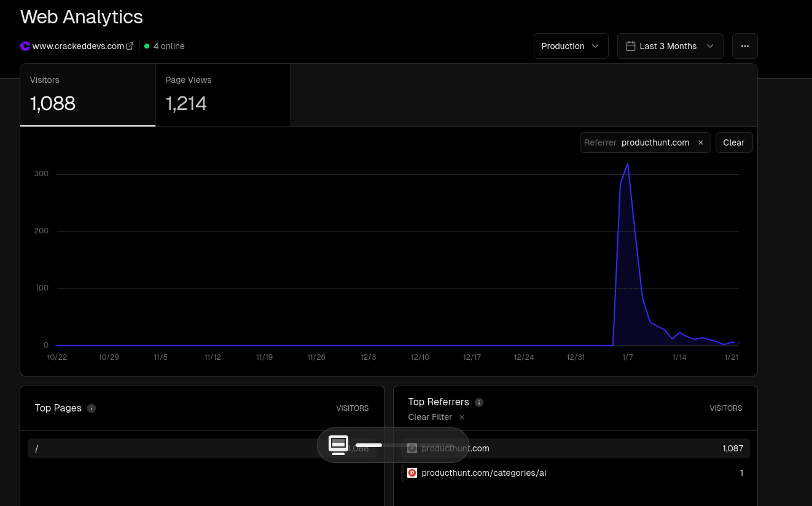Open the Last 3 Months range dropdown
The image size is (812, 506).
(x=670, y=46)
